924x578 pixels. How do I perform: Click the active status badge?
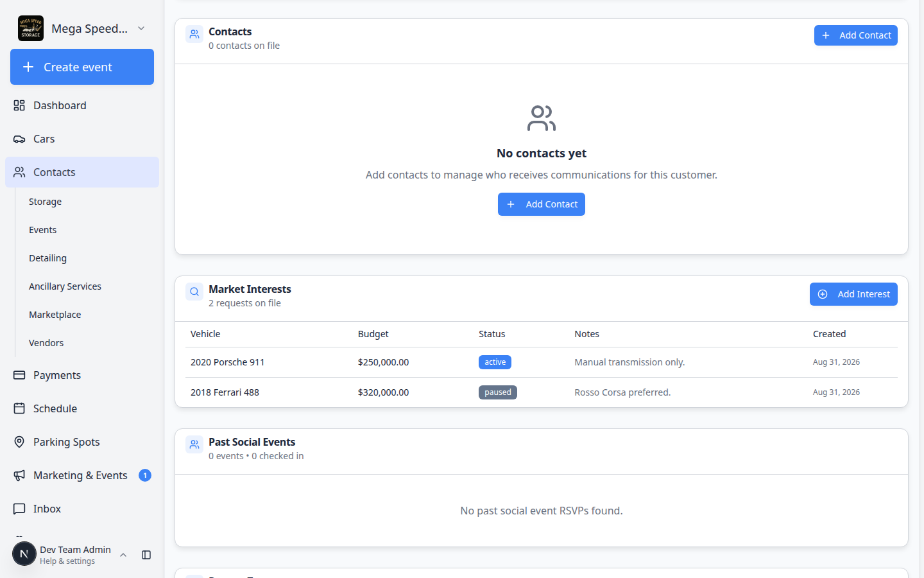pos(495,362)
